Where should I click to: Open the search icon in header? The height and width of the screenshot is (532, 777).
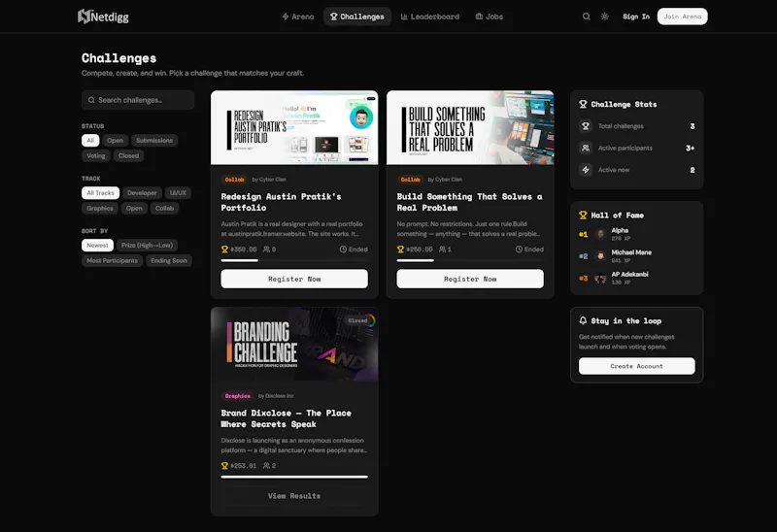click(x=587, y=17)
